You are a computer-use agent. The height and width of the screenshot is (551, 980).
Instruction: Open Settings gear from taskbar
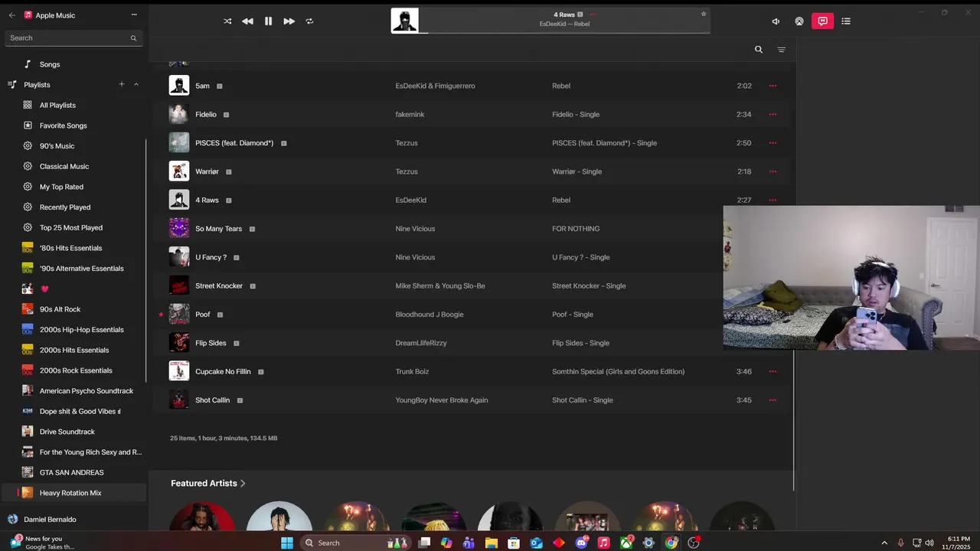648,543
